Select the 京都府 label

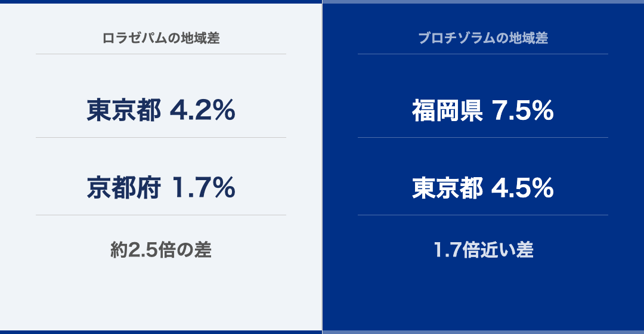(x=123, y=188)
